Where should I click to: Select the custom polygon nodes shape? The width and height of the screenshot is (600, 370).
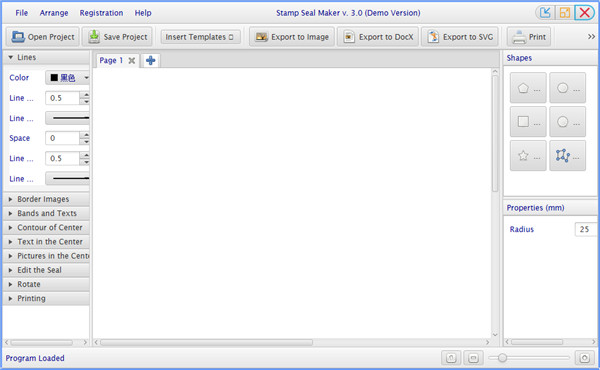point(567,155)
